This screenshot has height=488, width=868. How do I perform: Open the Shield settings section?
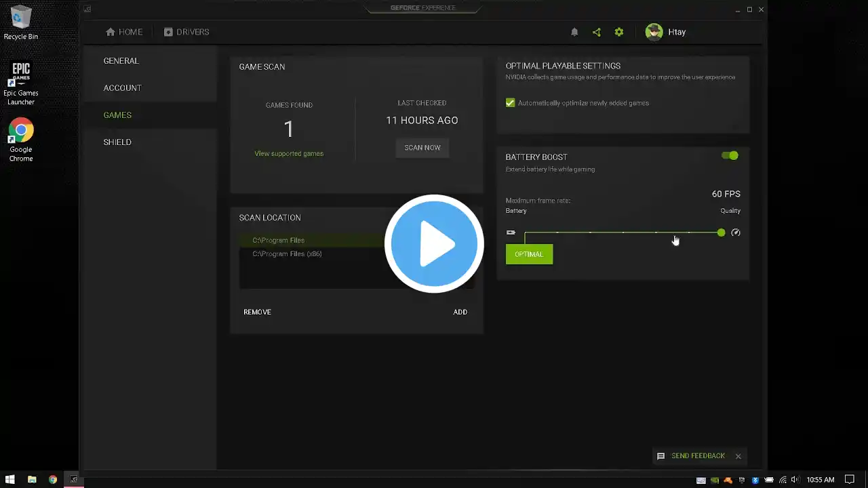pos(117,142)
